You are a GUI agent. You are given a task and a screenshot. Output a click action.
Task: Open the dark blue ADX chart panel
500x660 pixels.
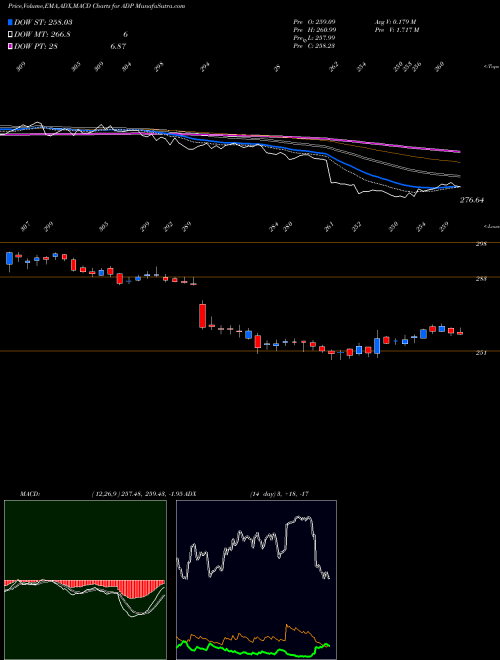coord(256,580)
